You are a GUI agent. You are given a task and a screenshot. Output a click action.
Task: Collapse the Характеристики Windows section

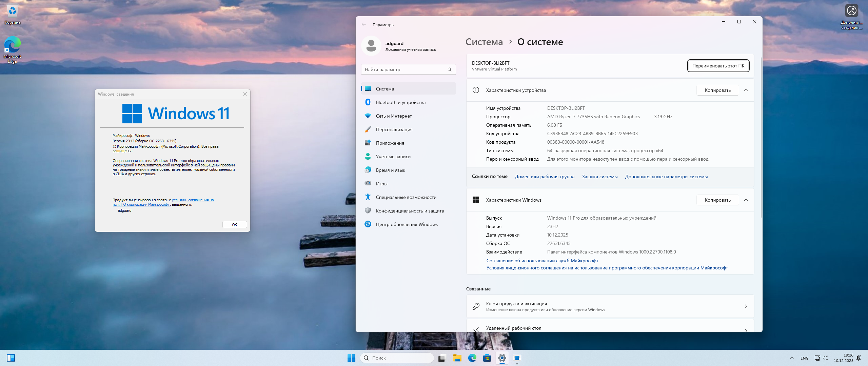point(746,200)
